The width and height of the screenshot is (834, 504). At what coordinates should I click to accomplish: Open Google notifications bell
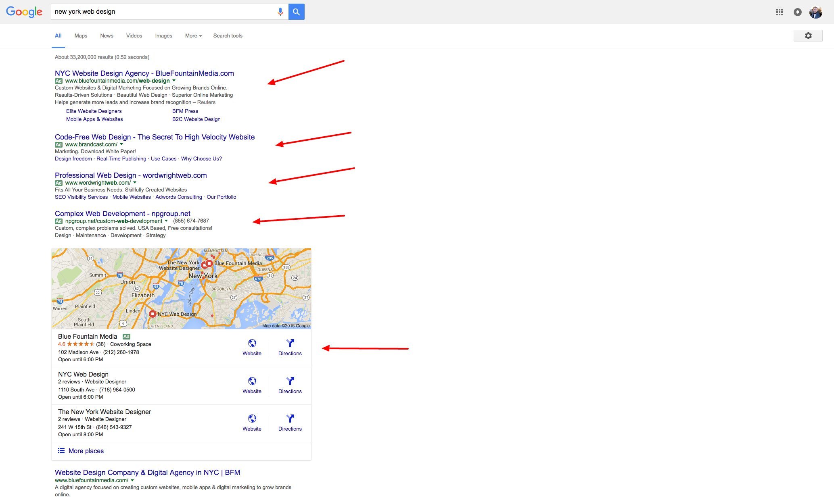tap(798, 12)
